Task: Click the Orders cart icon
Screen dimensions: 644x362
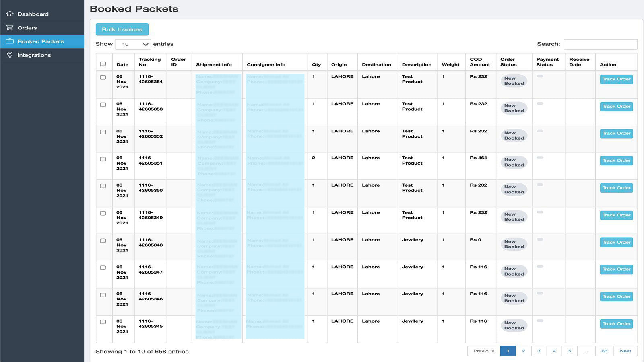Action: tap(10, 27)
